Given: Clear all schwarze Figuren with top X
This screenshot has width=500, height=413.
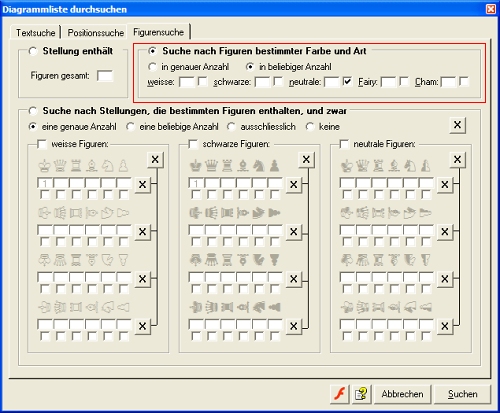Looking at the screenshot, I should pyautogui.click(x=306, y=159).
